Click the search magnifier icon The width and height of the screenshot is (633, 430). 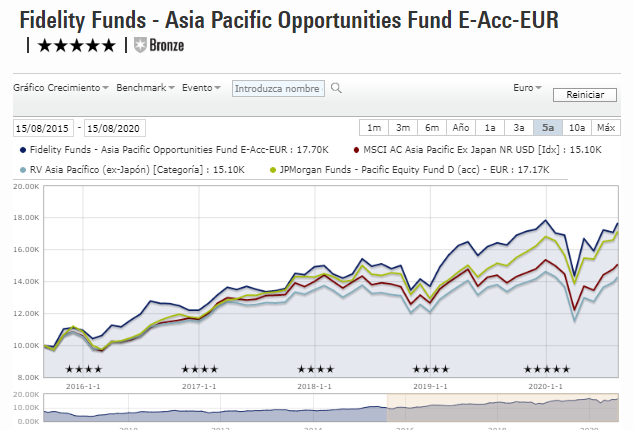(x=336, y=88)
